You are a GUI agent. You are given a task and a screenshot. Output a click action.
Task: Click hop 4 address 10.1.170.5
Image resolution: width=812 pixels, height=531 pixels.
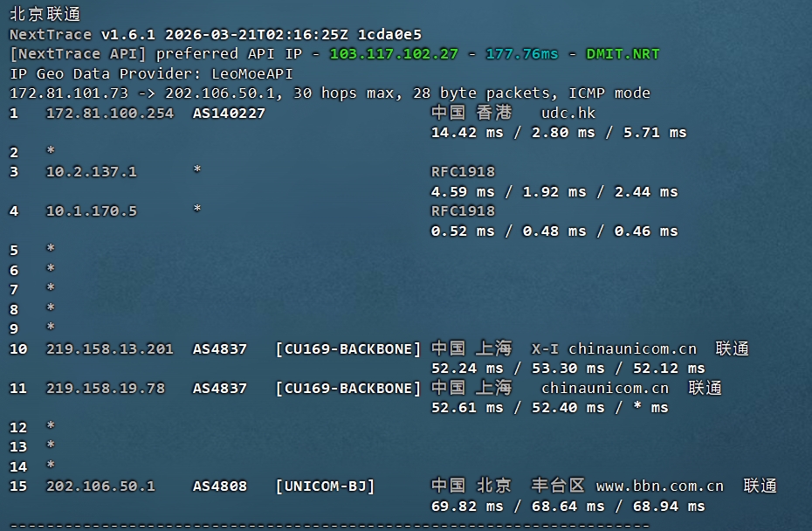coord(91,211)
